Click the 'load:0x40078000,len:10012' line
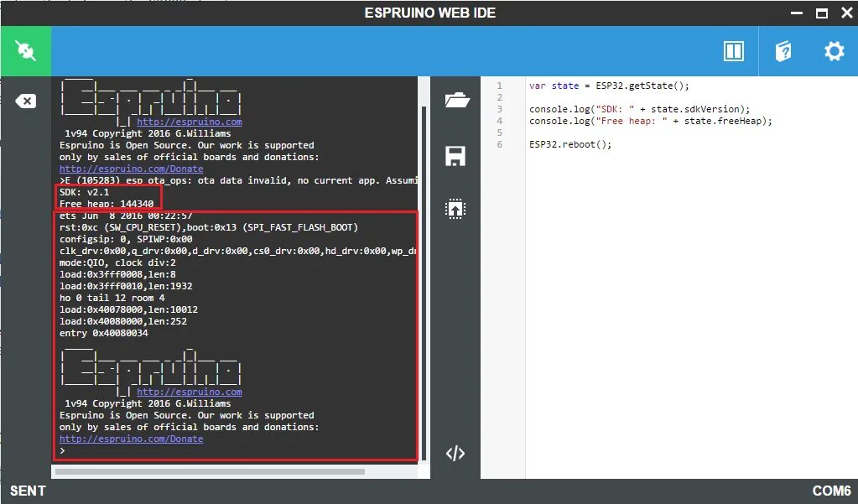Image resolution: width=858 pixels, height=504 pixels. (x=128, y=309)
